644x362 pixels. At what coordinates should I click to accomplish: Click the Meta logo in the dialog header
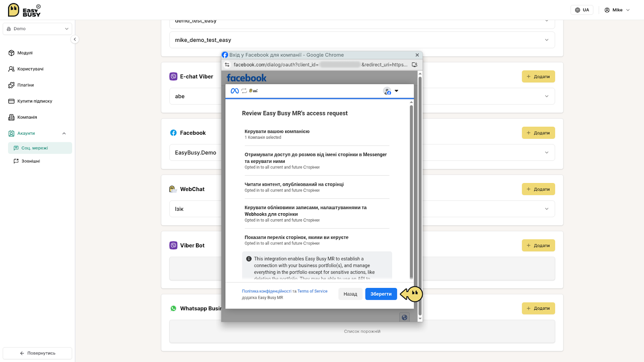[x=235, y=91]
